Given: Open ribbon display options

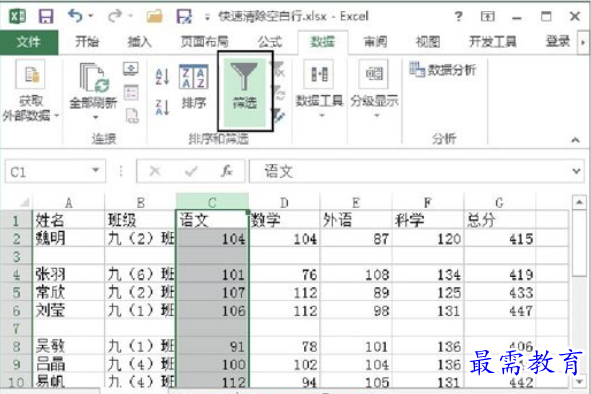Looking at the screenshot, I should [487, 16].
